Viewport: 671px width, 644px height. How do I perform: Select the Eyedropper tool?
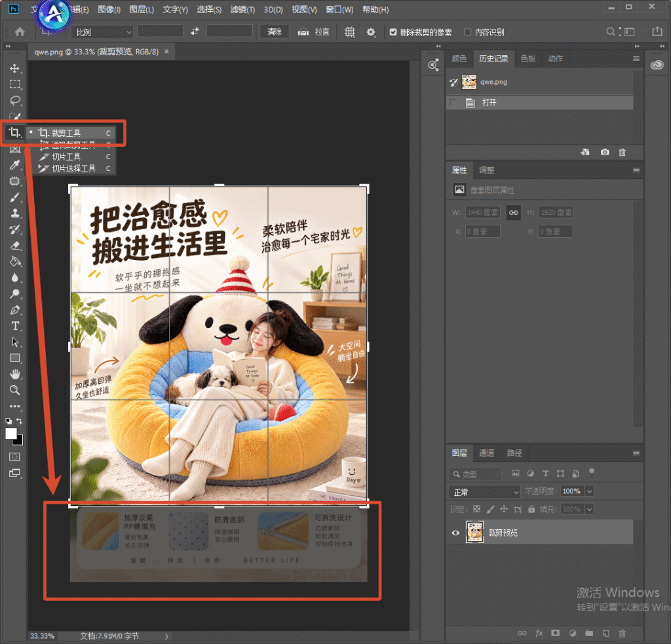[14, 165]
